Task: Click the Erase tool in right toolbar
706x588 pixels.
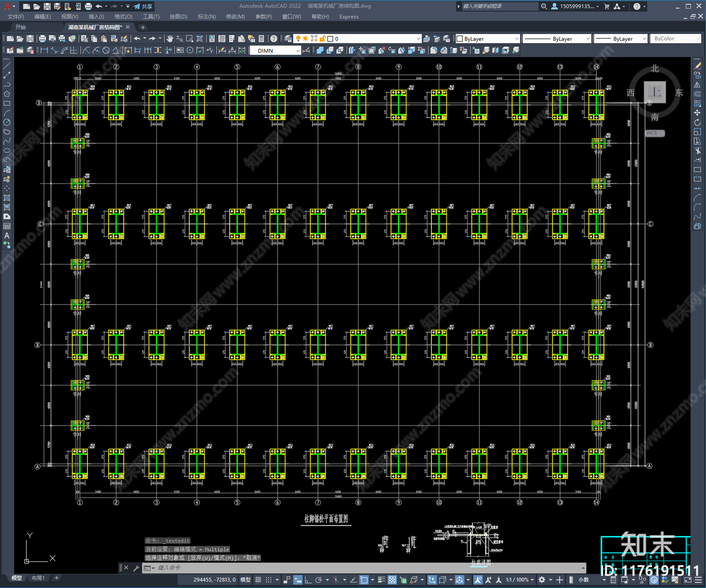Action: click(697, 65)
